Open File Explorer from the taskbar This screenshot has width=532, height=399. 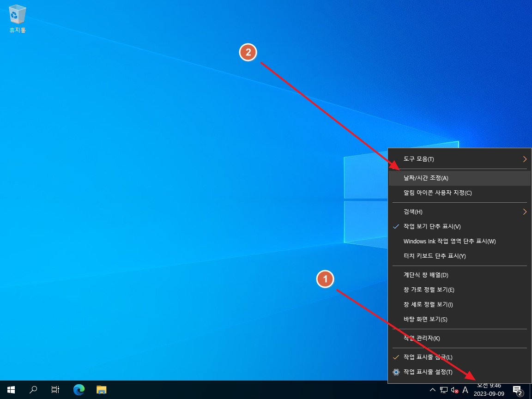[101, 390]
